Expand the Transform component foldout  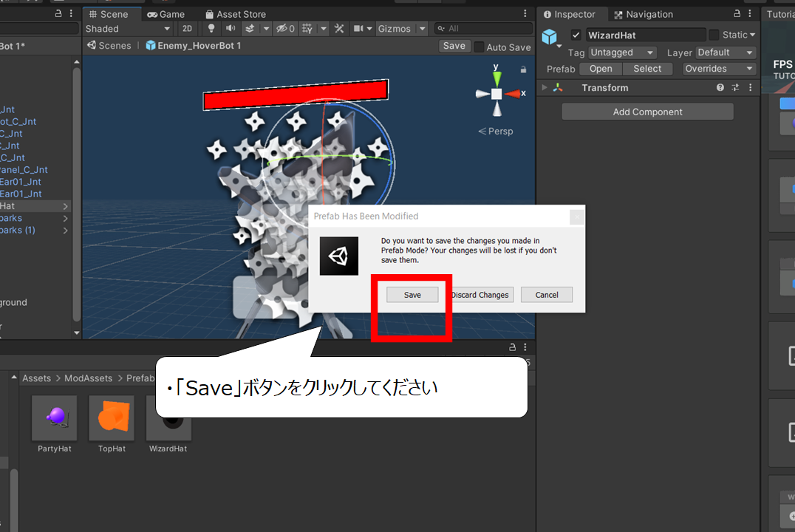pyautogui.click(x=545, y=87)
